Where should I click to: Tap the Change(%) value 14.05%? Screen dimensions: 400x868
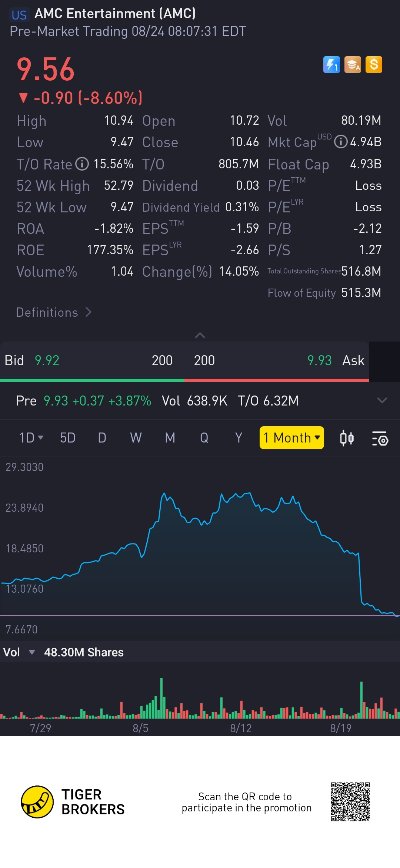pos(239,271)
